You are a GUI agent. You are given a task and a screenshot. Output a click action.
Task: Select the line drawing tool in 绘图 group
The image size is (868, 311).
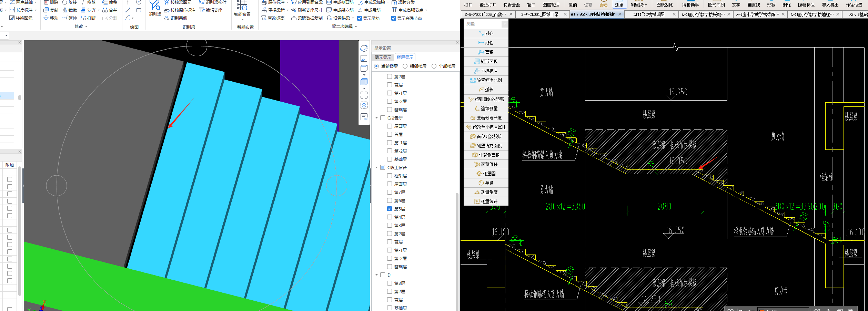coord(128,10)
